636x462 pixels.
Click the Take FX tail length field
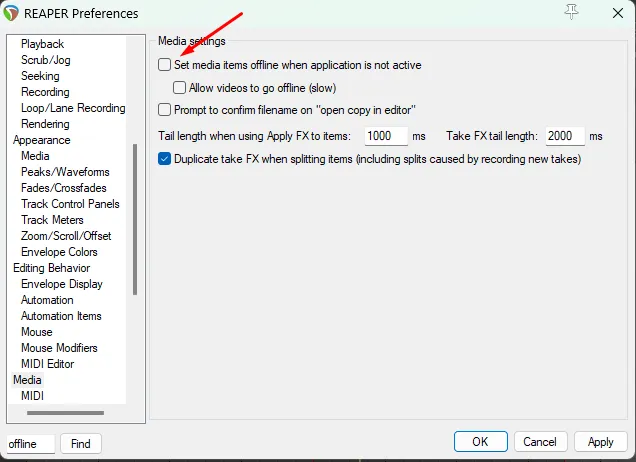click(565, 136)
